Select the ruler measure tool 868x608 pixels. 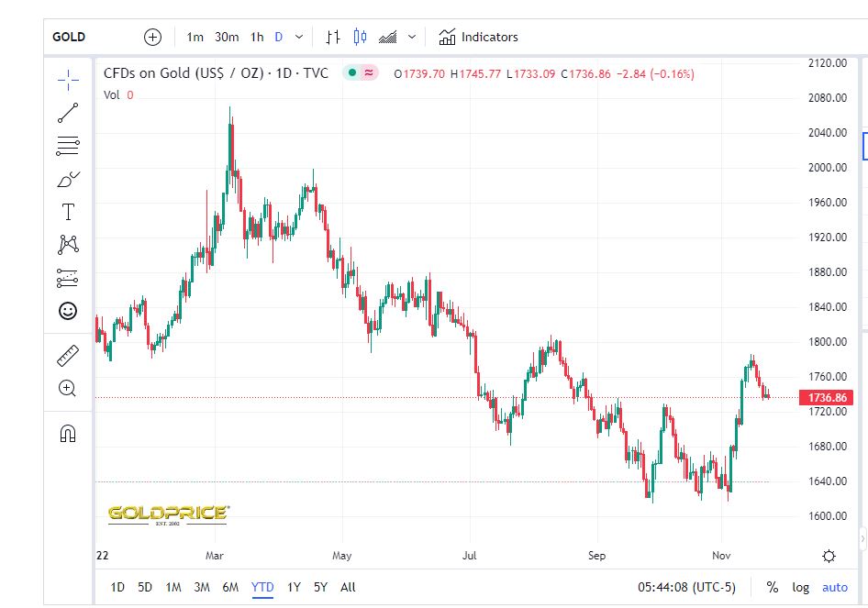point(68,356)
